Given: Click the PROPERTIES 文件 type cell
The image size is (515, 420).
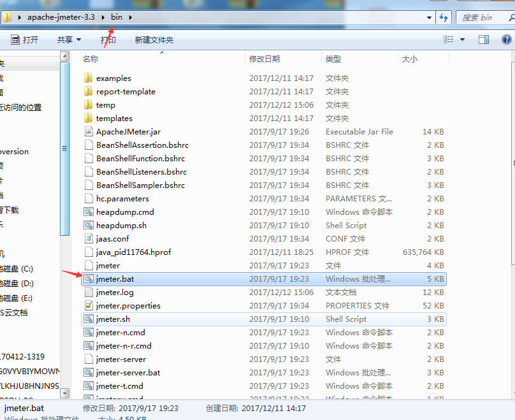Looking at the screenshot, I should tap(358, 306).
